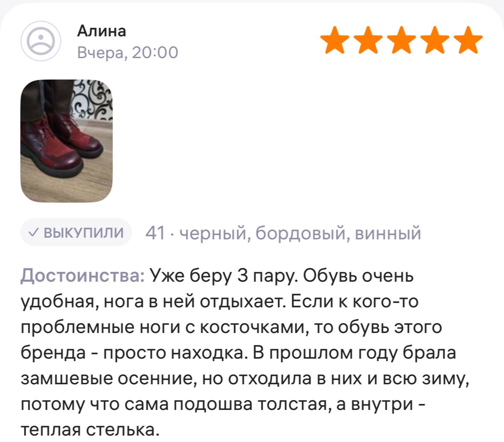Open Алина's profile avatar icon

tap(41, 41)
